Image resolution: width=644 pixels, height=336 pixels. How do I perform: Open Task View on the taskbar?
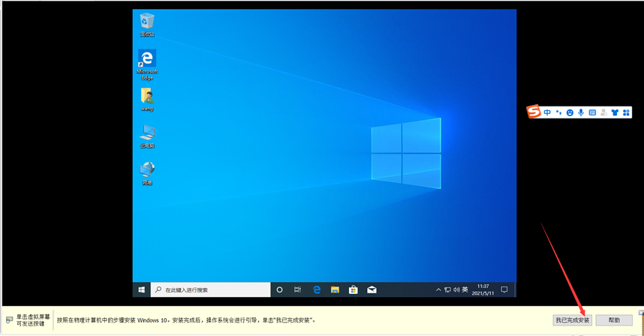pyautogui.click(x=297, y=289)
